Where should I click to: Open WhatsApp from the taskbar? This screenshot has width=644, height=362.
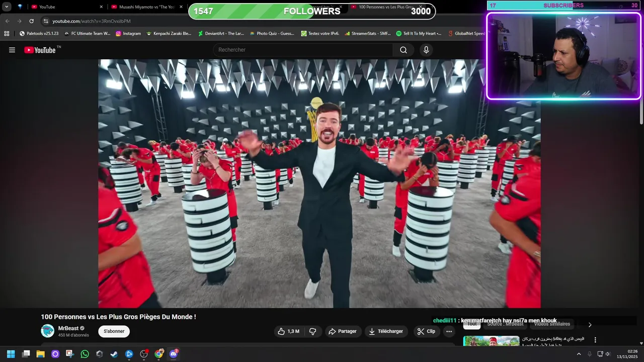(x=85, y=354)
